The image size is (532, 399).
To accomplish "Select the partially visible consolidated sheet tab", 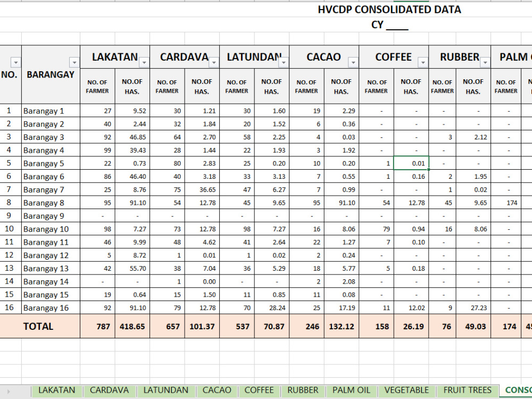I will click(516, 390).
